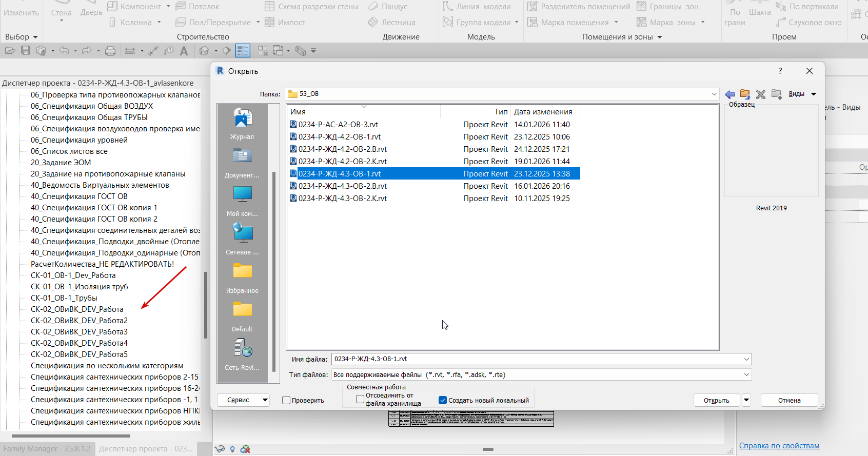Image resolution: width=868 pixels, height=456 pixels.
Task: Click the blue Back arrow in Open dialog
Action: point(730,94)
